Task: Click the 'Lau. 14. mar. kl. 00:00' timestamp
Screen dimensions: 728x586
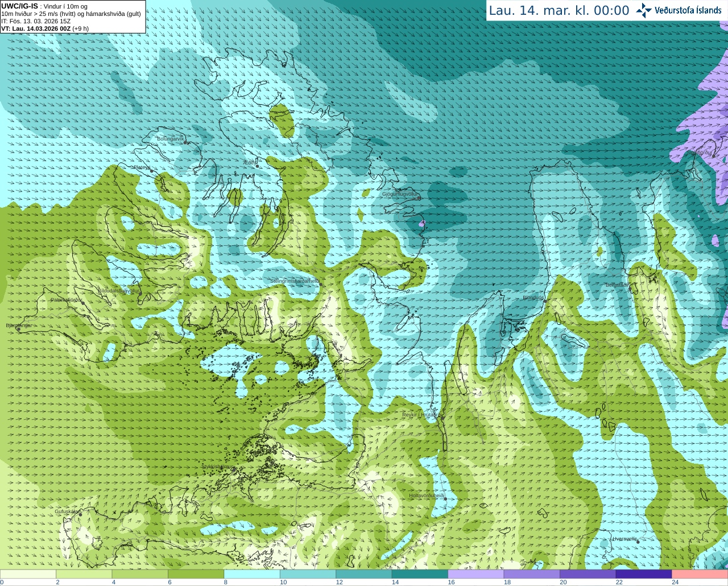Action: click(x=559, y=10)
